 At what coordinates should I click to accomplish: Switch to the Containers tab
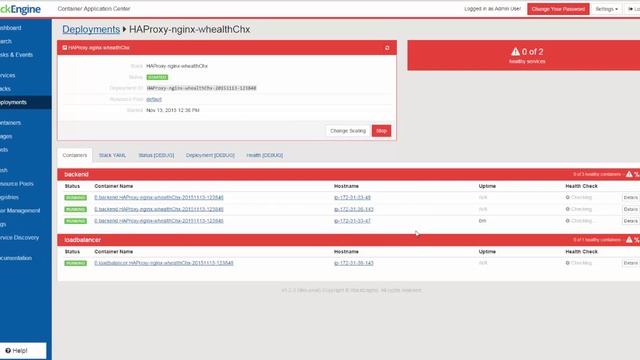(75, 156)
